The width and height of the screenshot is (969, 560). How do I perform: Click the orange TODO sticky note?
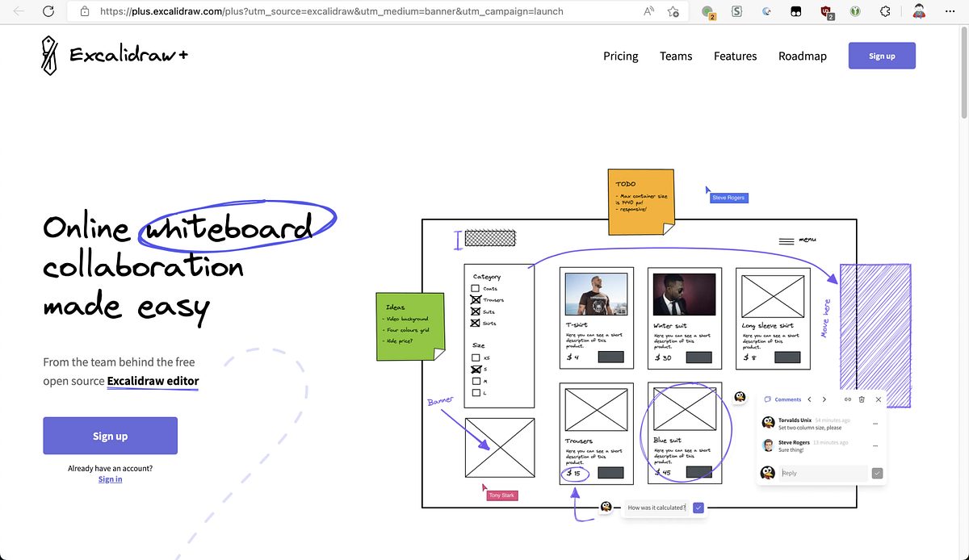pyautogui.click(x=641, y=202)
